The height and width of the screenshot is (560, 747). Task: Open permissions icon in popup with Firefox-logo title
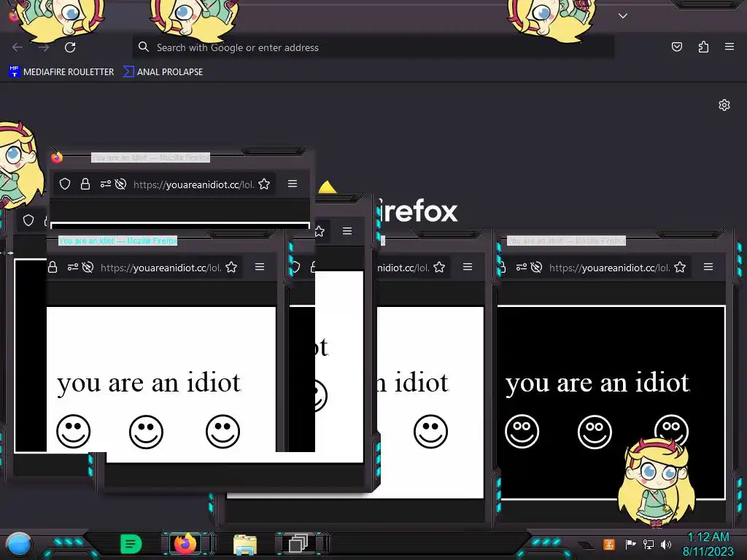(105, 184)
